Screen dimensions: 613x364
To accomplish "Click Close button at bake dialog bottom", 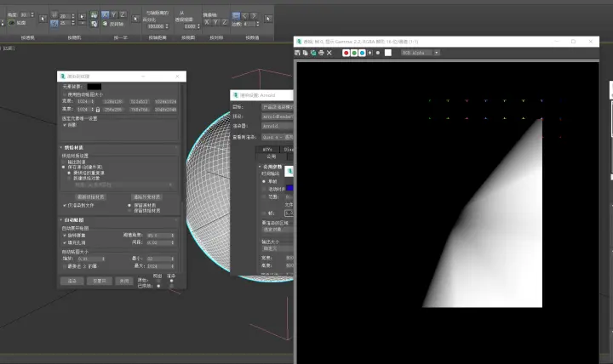I will pos(124,281).
